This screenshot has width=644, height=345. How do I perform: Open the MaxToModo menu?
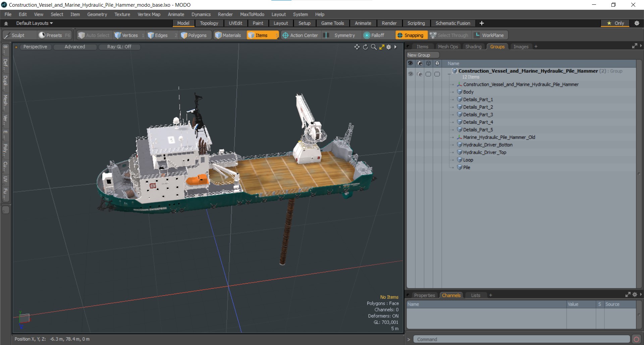point(252,14)
